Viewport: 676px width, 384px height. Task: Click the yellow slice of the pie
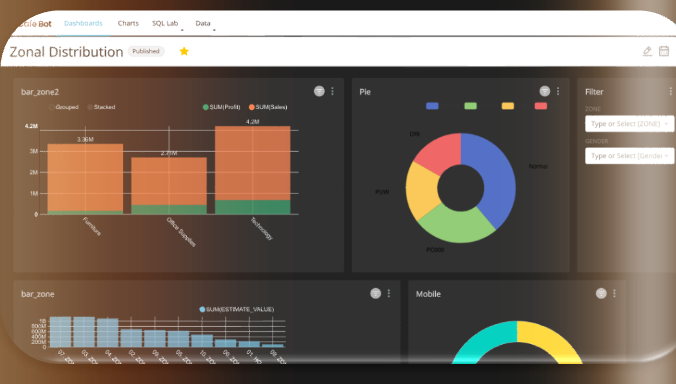tap(422, 191)
